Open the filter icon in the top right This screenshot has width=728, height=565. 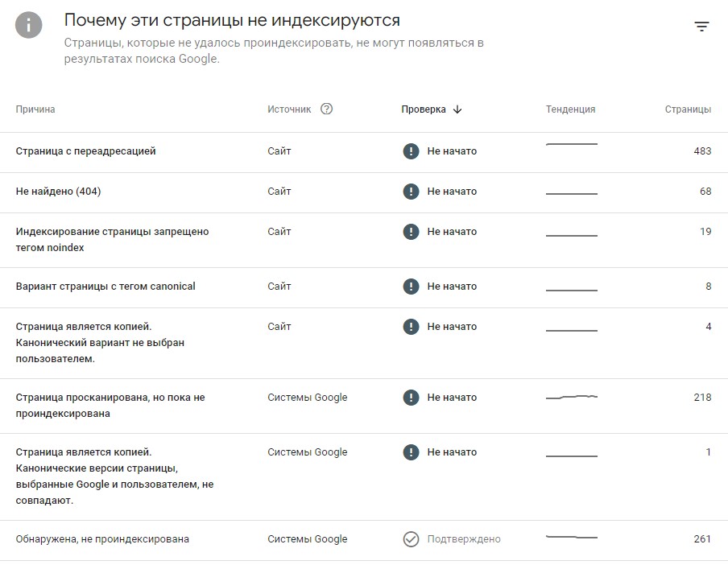click(702, 27)
